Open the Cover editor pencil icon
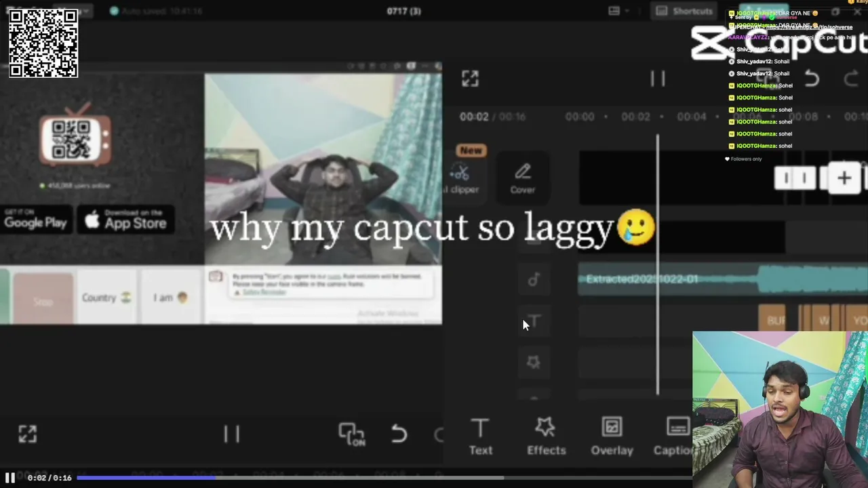868x488 pixels. [522, 178]
